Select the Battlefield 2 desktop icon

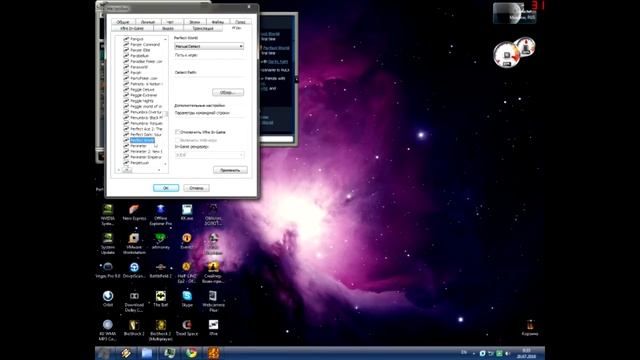tap(160, 270)
